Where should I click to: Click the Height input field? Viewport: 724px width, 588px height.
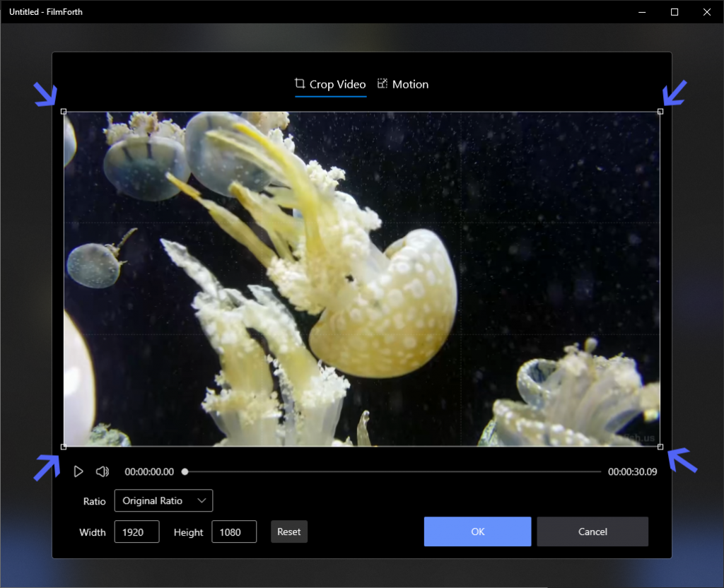click(x=234, y=531)
